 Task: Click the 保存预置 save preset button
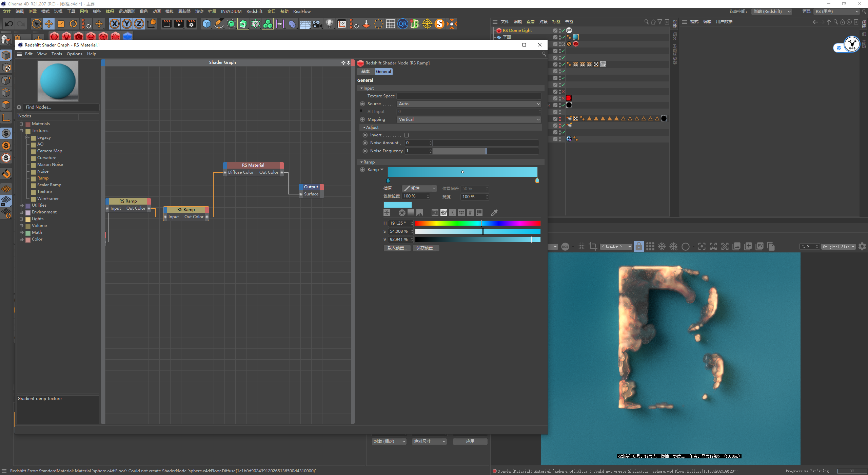pyautogui.click(x=426, y=248)
